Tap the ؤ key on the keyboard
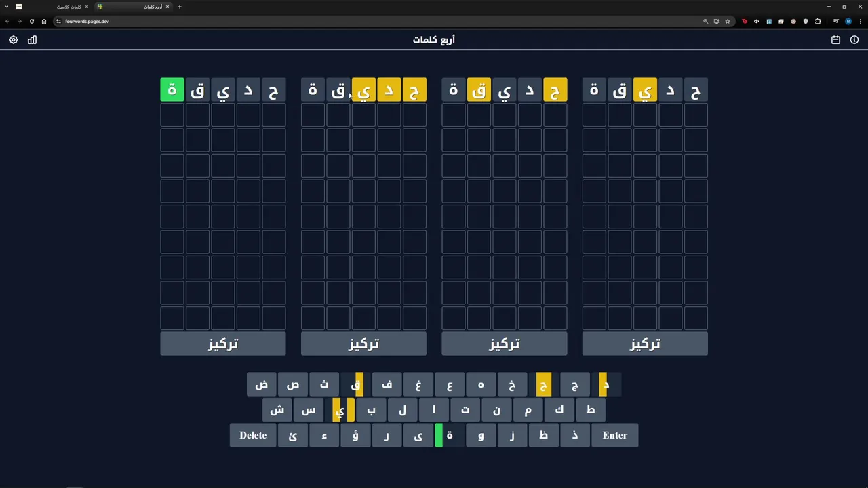The height and width of the screenshot is (488, 868). (355, 435)
